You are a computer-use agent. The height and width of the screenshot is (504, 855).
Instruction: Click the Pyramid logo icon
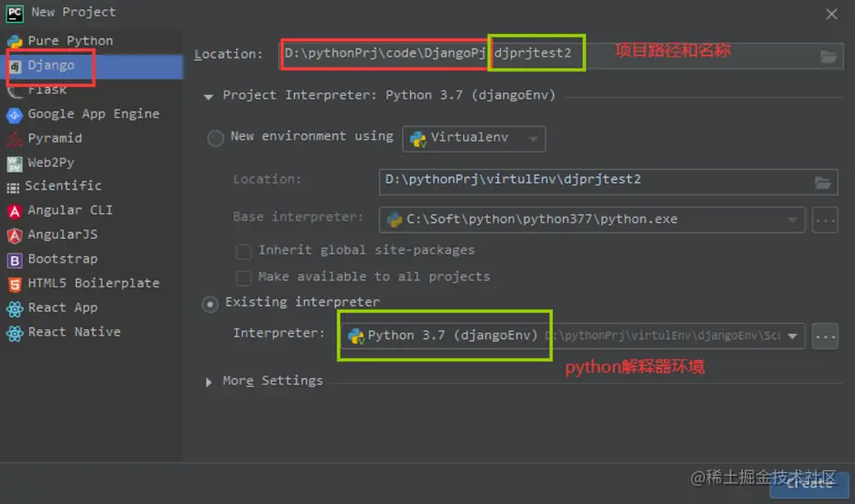(x=15, y=139)
